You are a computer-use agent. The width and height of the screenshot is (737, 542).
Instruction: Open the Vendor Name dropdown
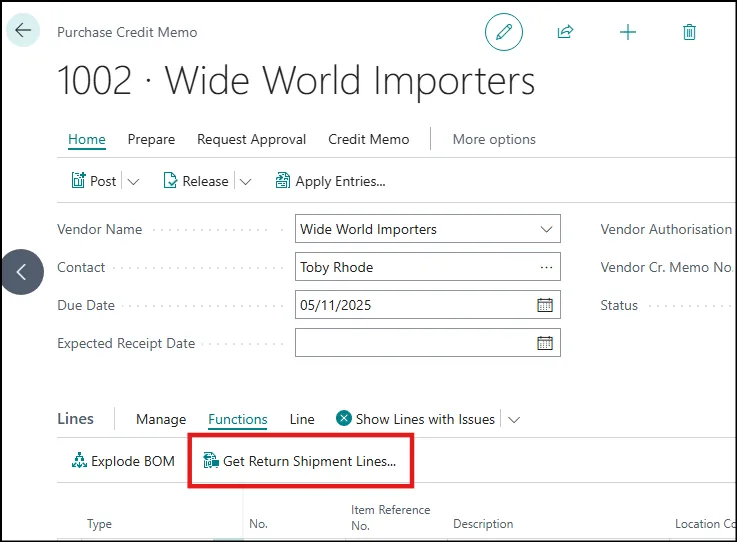546,229
